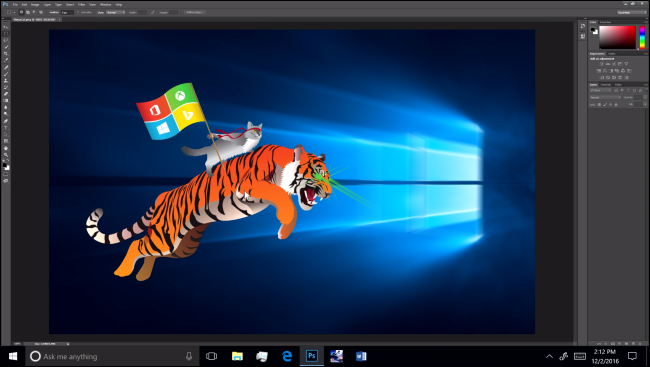Open the File menu
Image resolution: width=650 pixels, height=367 pixels.
(x=15, y=5)
